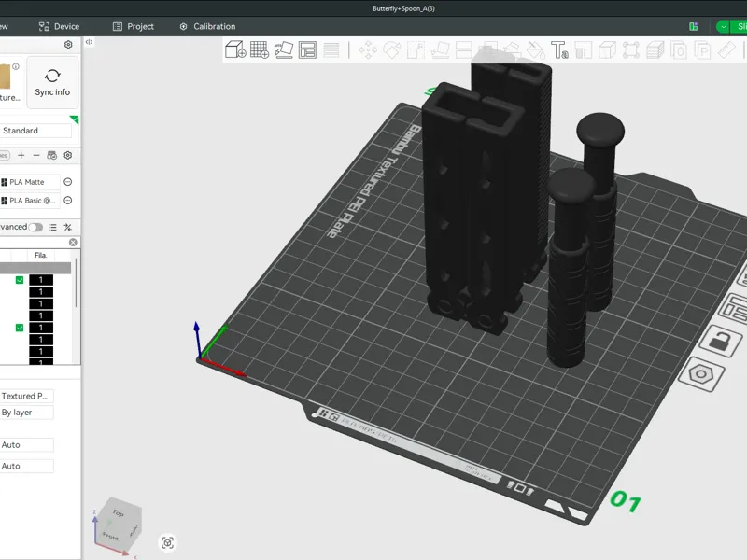
Task: Open the Standard preset dropdown
Action: 35,131
